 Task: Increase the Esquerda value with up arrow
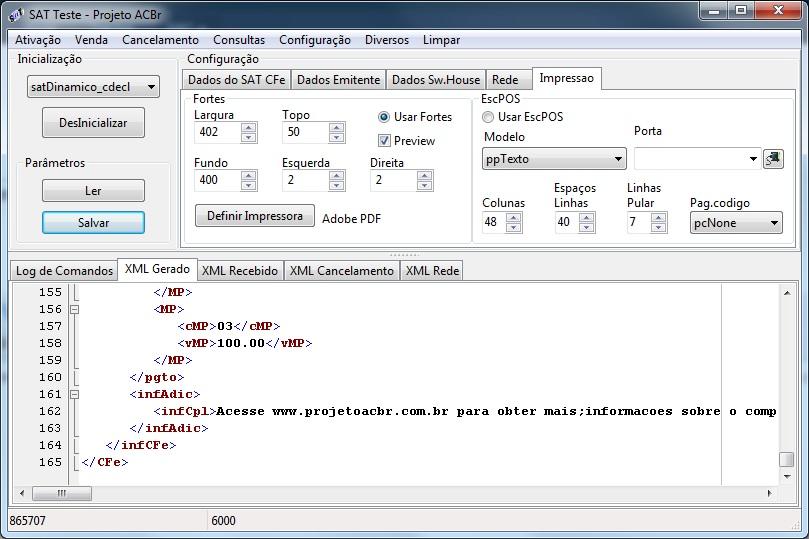point(336,175)
